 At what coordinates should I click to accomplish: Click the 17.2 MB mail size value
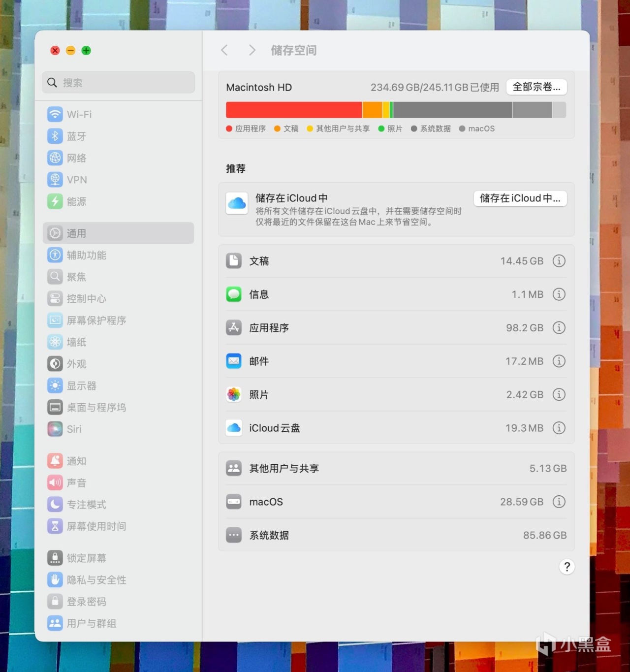524,361
